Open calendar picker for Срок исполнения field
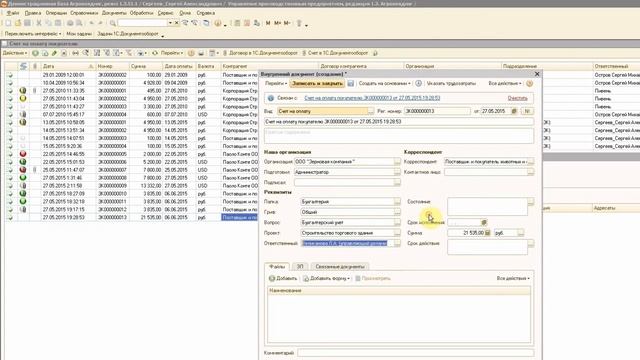Screen dimensions: 640x360 484,222
